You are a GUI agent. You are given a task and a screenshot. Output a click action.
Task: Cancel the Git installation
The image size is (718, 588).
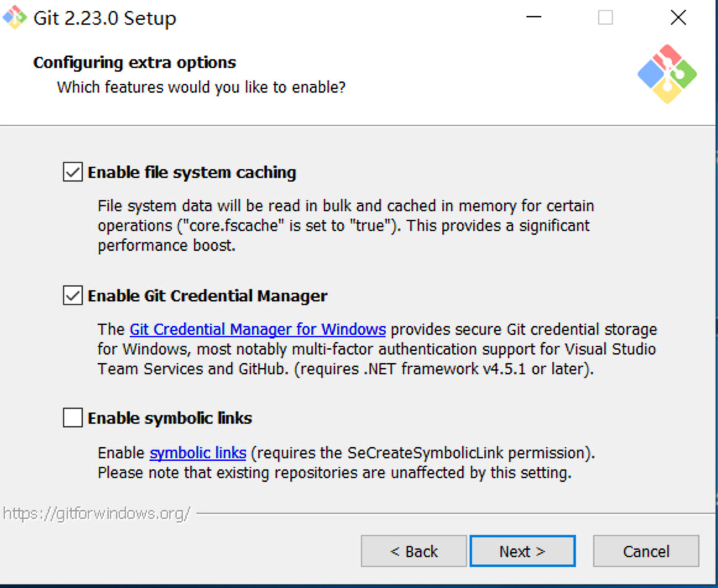646,551
